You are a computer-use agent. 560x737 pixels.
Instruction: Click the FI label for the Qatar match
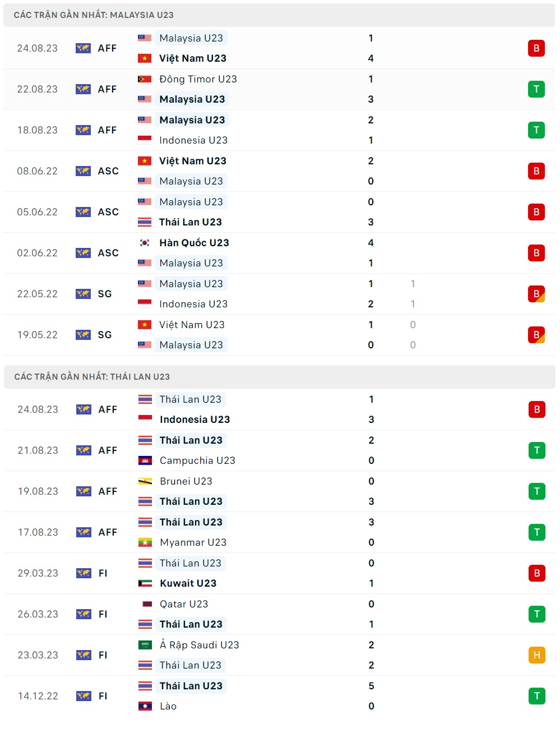tap(103, 614)
